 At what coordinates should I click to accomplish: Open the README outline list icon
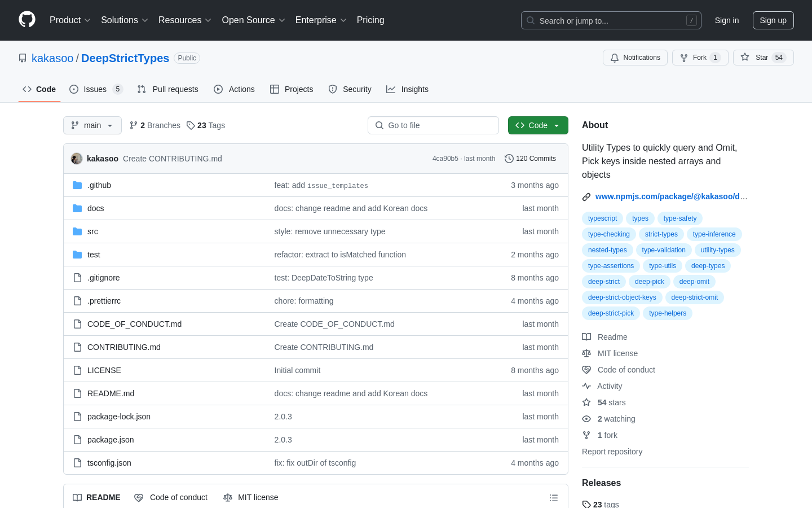point(554,498)
